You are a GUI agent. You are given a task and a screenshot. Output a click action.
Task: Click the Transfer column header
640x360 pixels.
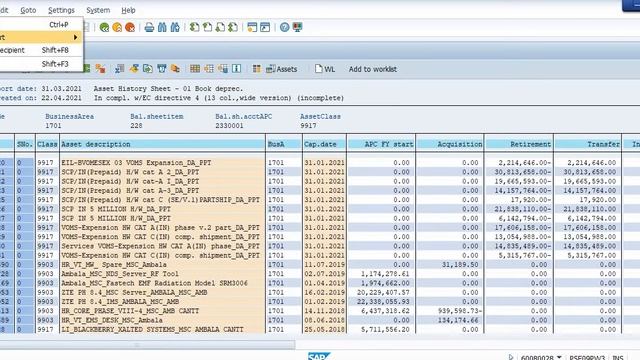(588, 144)
